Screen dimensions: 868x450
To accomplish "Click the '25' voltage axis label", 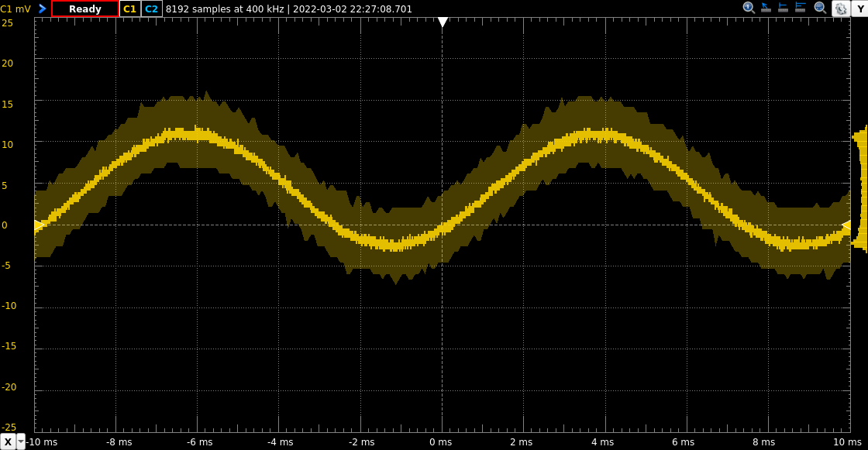I will pyautogui.click(x=7, y=22).
